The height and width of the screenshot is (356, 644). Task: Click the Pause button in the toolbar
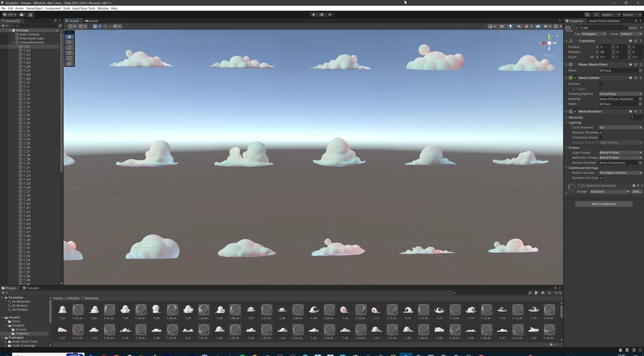coord(321,14)
